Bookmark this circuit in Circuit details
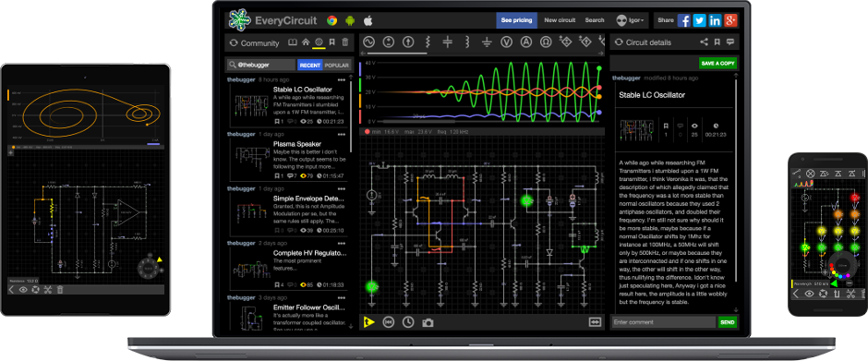Image resolution: width=868 pixels, height=361 pixels. 717,42
